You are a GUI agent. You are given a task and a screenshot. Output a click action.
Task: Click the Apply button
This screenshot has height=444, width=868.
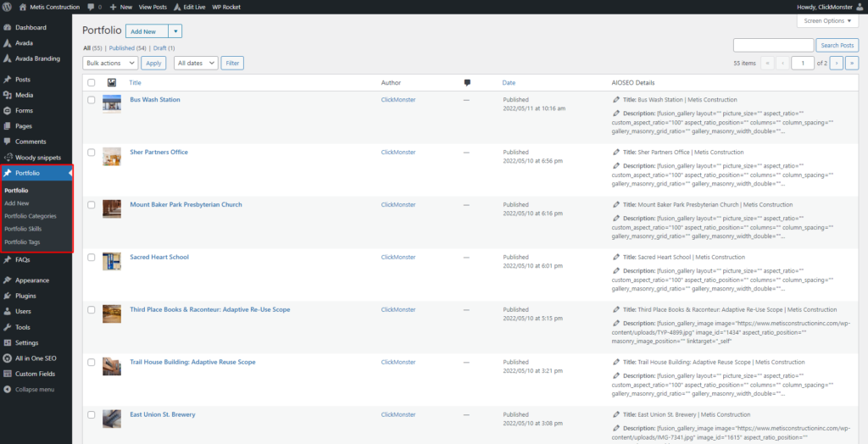point(153,63)
